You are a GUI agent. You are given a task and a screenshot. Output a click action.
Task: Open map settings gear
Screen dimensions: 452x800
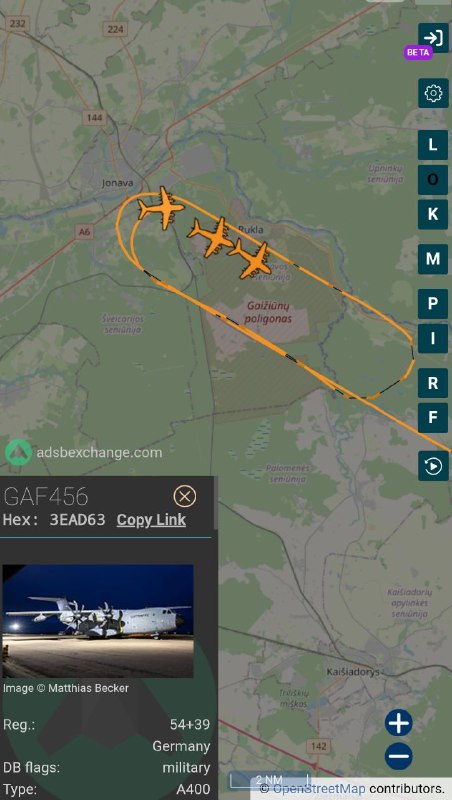pos(433,93)
